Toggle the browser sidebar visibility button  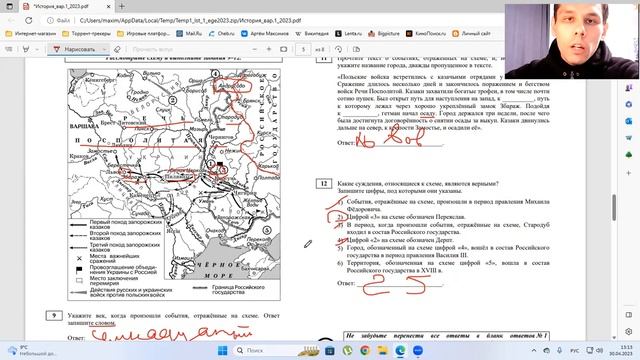click(x=629, y=315)
